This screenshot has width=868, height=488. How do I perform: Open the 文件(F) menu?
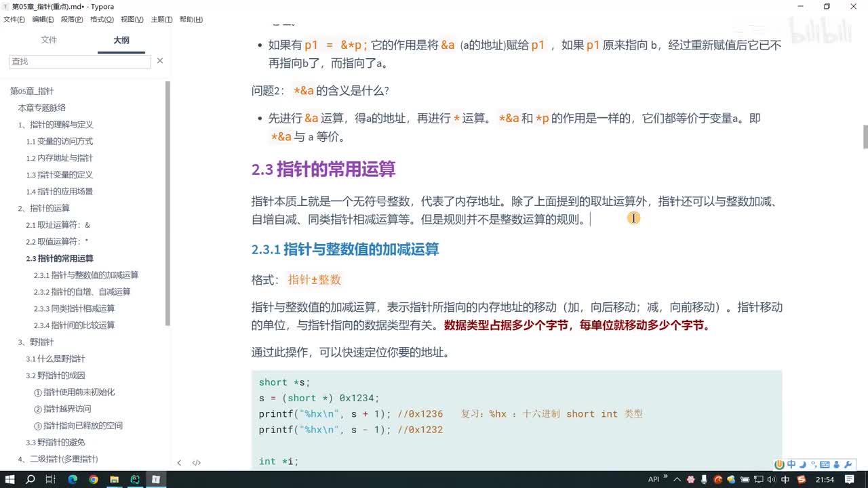[14, 20]
